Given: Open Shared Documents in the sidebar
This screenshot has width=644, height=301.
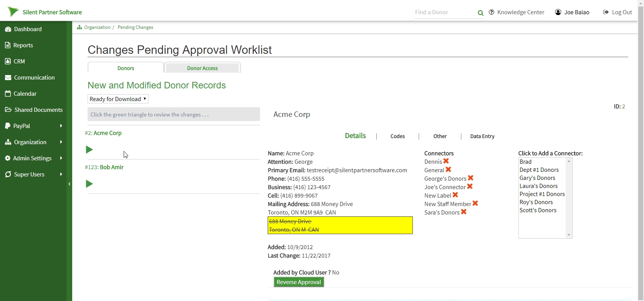Looking at the screenshot, I should tap(33, 110).
